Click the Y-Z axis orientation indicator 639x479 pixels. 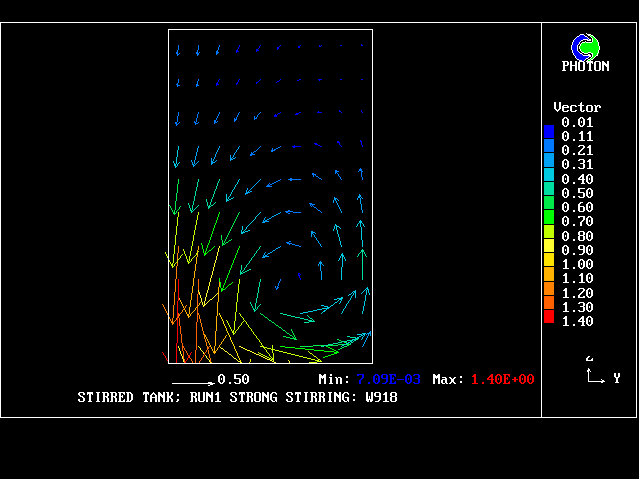point(594,374)
